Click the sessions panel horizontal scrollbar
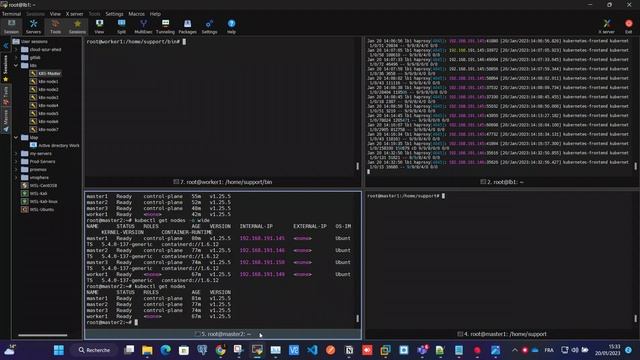 click(42, 336)
